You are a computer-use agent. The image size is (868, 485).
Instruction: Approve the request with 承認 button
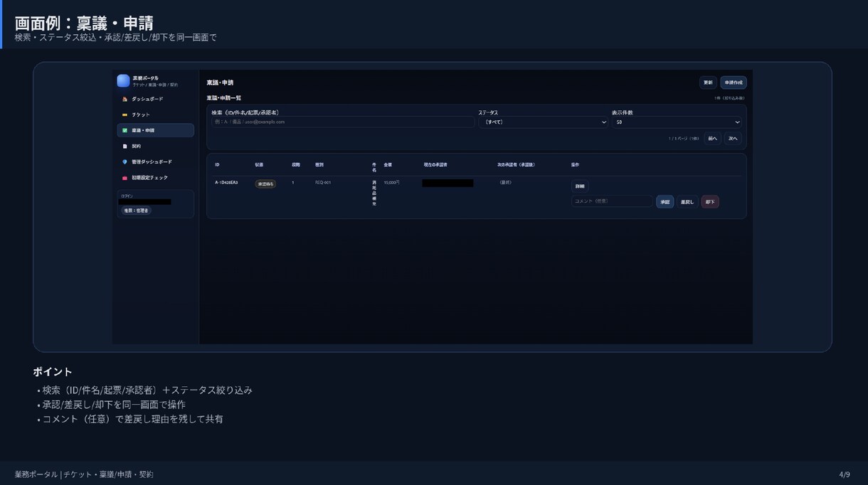click(665, 202)
